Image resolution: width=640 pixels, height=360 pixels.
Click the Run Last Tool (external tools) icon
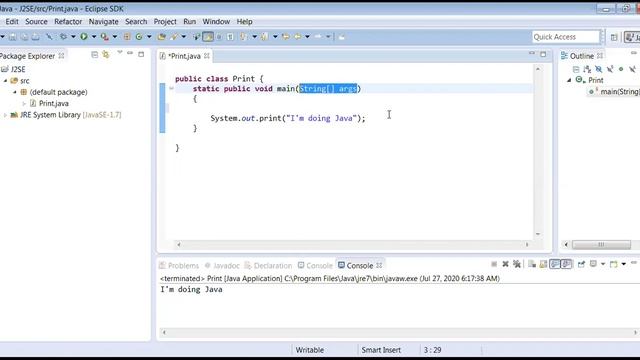click(104, 37)
